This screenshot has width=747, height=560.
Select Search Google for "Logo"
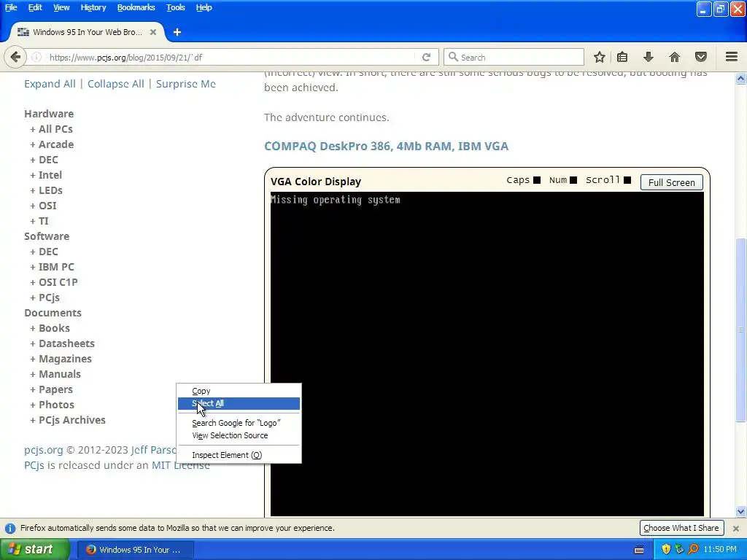pyautogui.click(x=239, y=423)
